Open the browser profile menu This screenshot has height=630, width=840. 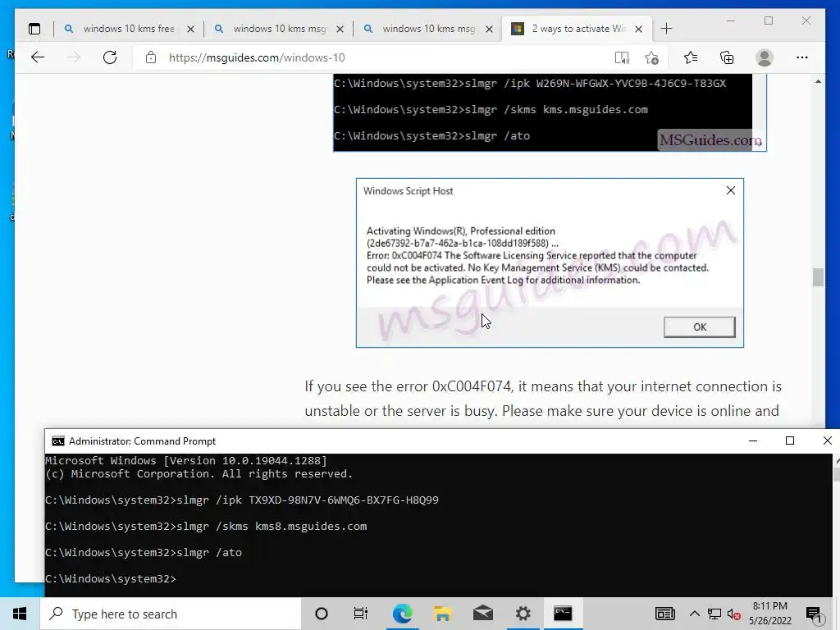(765, 57)
